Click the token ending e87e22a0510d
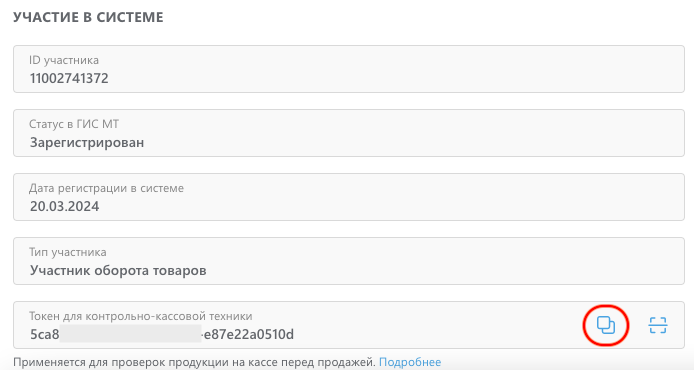694x370 pixels. [249, 334]
